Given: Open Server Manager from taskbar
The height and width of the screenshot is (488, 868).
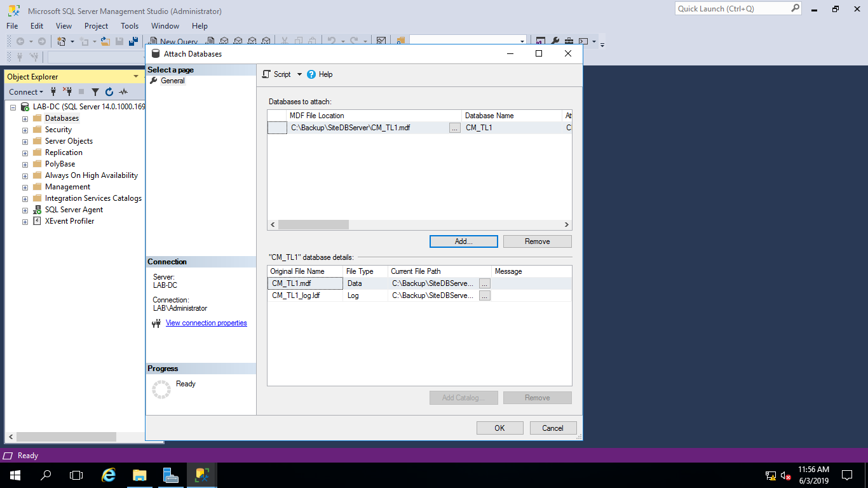Looking at the screenshot, I should [x=170, y=475].
